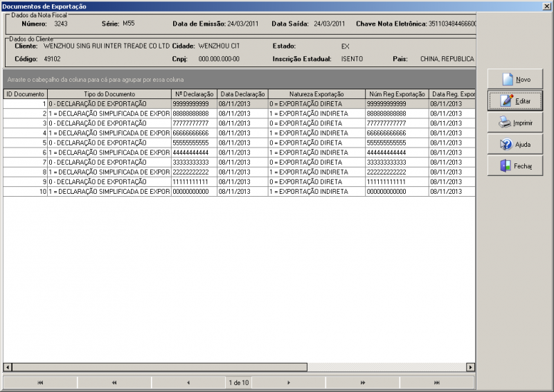The width and height of the screenshot is (554, 392).
Task: Click Natureza Exportação cell in row 4
Action: 316,133
